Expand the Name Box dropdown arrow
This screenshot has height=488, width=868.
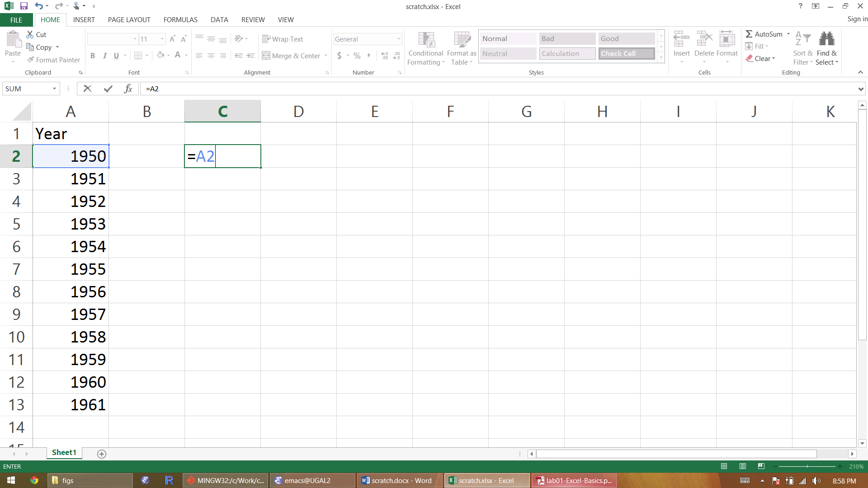[x=55, y=89]
